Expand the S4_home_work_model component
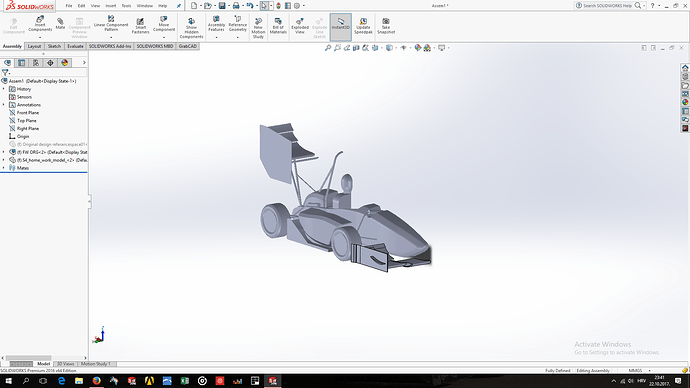The image size is (690, 388). [4, 160]
